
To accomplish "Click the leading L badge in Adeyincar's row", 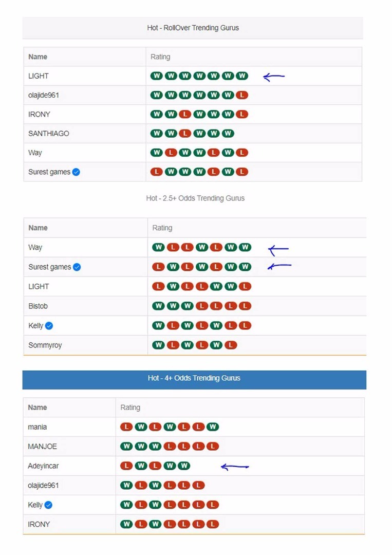I will coord(126,466).
